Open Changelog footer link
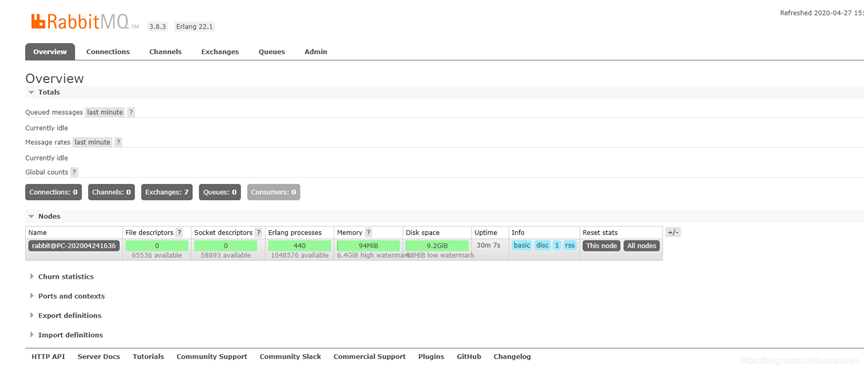Viewport: 864px width, 370px height. click(x=512, y=357)
